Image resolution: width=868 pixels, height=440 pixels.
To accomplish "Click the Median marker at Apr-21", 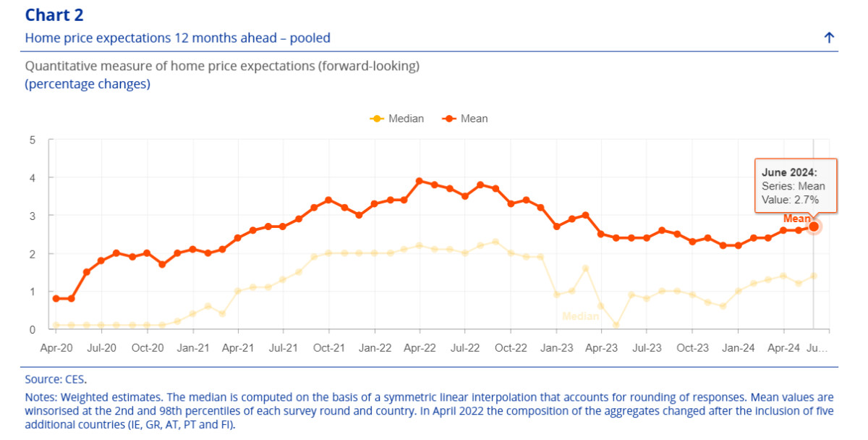I will 237,291.
